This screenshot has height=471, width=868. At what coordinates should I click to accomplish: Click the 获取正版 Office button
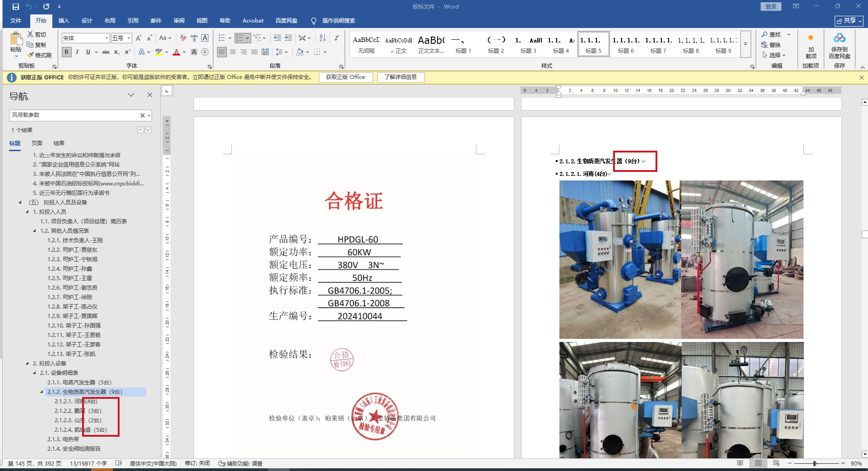(346, 77)
